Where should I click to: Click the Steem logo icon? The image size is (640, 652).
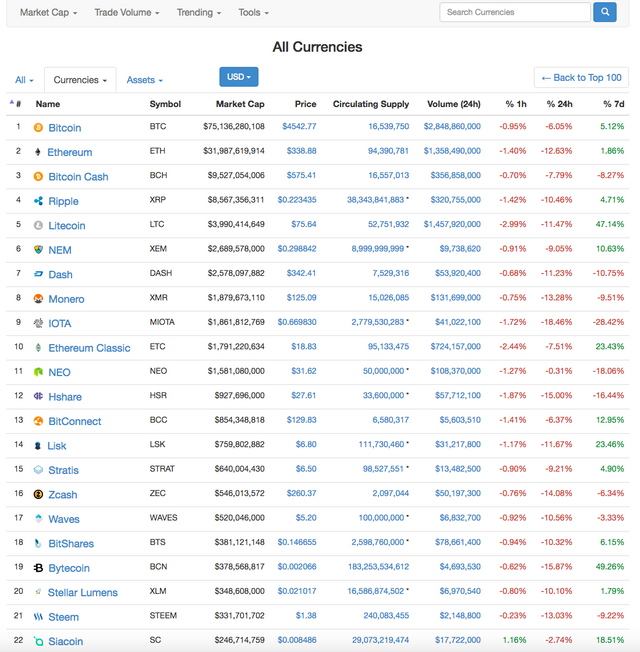coord(38,617)
